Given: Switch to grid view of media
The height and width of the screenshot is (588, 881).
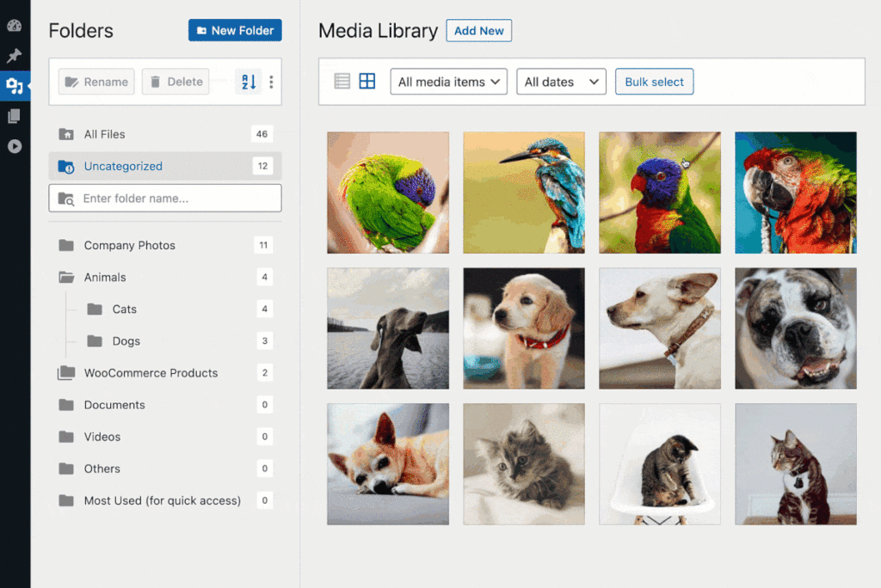Looking at the screenshot, I should click(367, 82).
